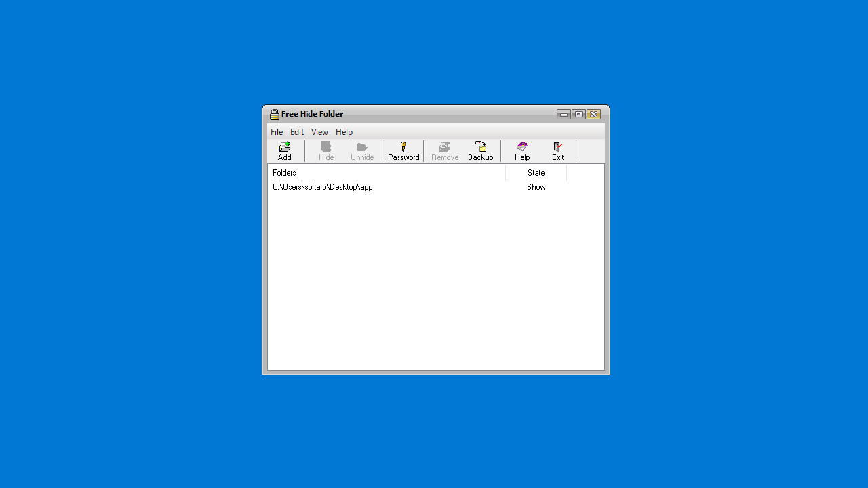Maximize the Free Hide Folder window

[578, 115]
